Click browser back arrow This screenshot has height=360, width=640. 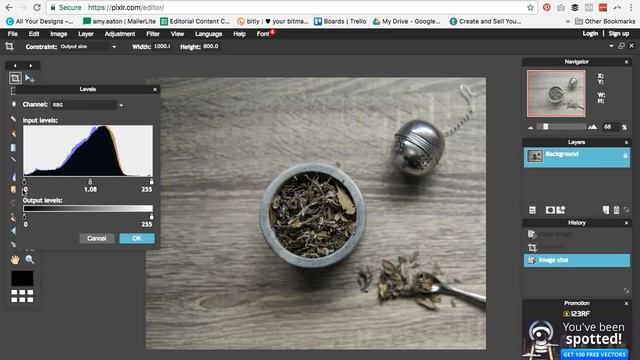(9, 7)
